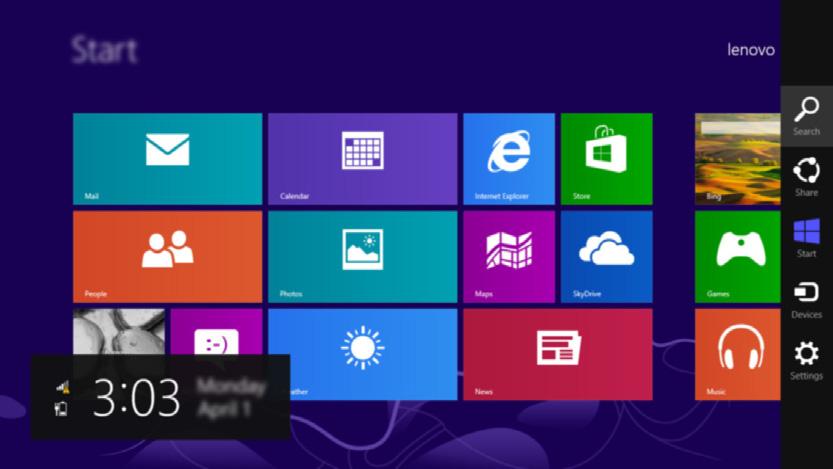Open the Games tile
Viewport: 833px width, 469px height.
[x=737, y=257]
